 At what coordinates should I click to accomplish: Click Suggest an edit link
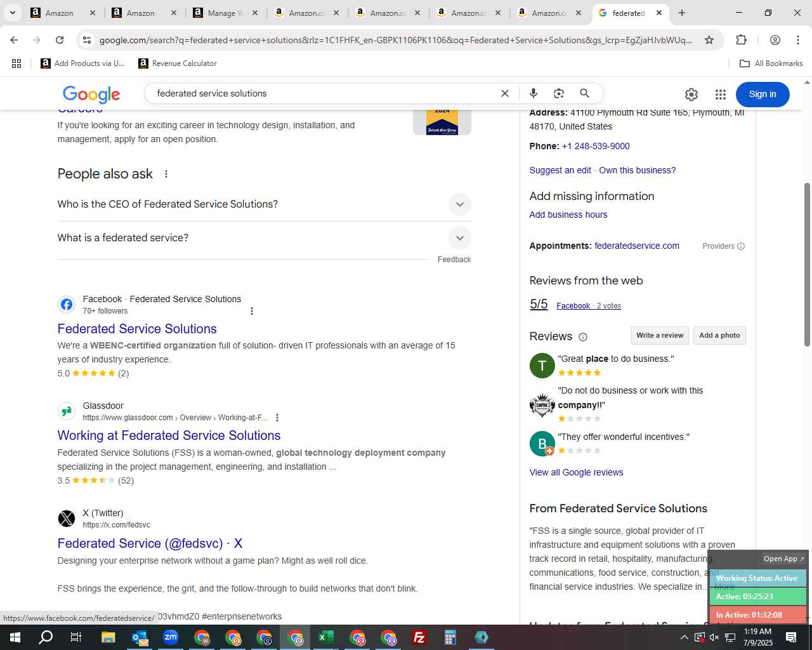560,171
